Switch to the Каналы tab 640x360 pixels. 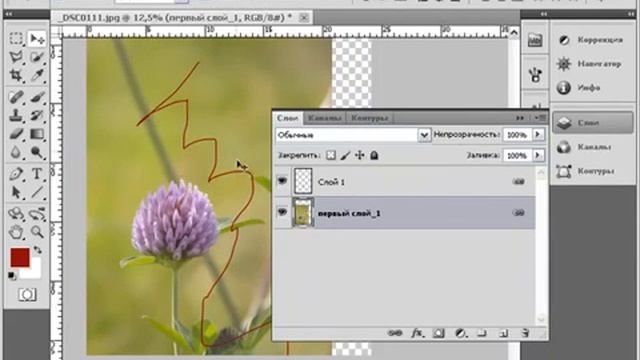[x=325, y=118]
